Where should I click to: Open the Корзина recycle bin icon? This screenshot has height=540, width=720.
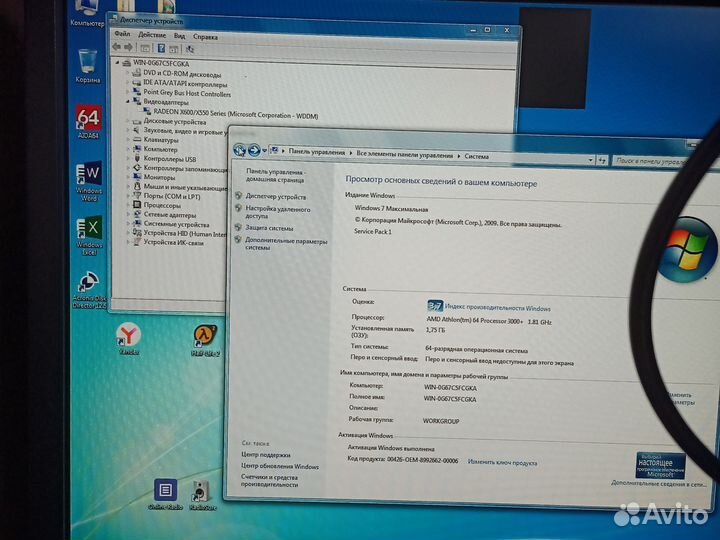(88, 61)
